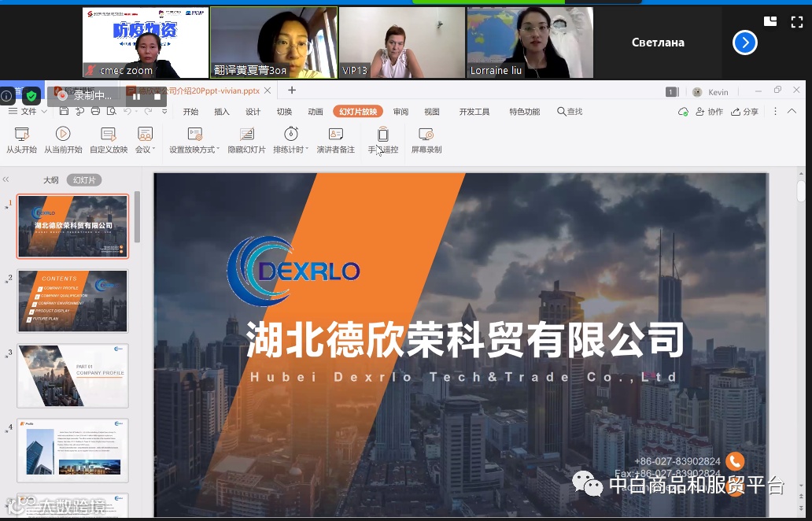
Task: Open the 审阅 ribbon tab
Action: 400,111
